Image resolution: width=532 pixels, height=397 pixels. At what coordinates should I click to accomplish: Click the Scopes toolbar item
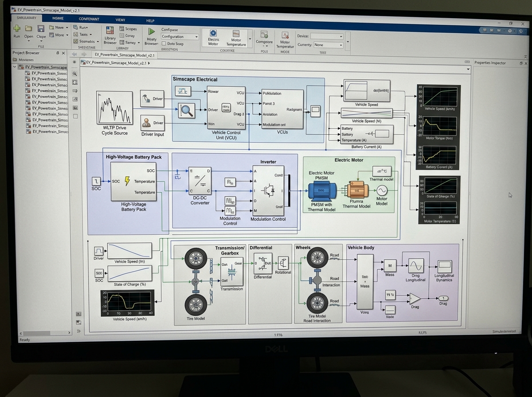coord(128,29)
